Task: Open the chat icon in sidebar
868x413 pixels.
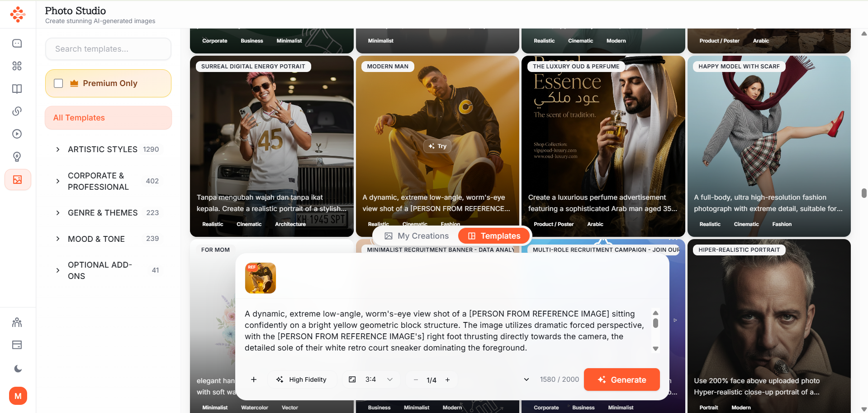Action: point(17,43)
